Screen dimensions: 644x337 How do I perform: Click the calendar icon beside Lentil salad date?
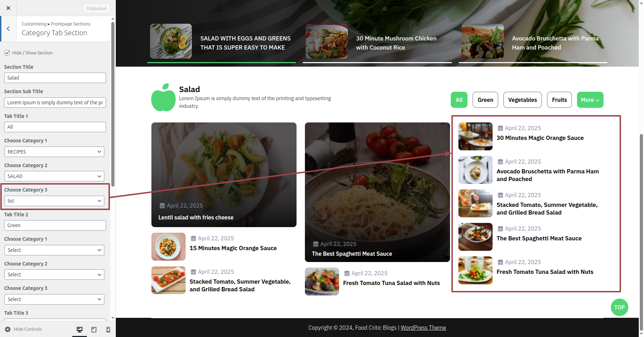162,205
